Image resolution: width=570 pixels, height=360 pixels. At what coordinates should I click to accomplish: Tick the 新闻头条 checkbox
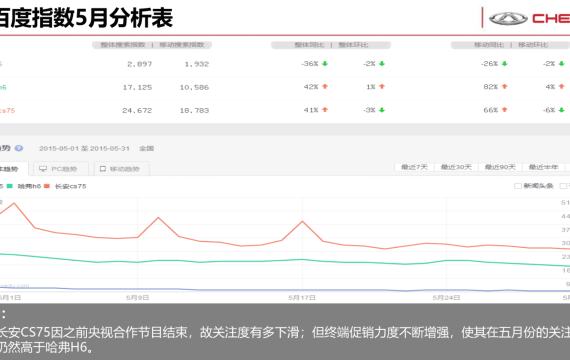[x=518, y=186]
